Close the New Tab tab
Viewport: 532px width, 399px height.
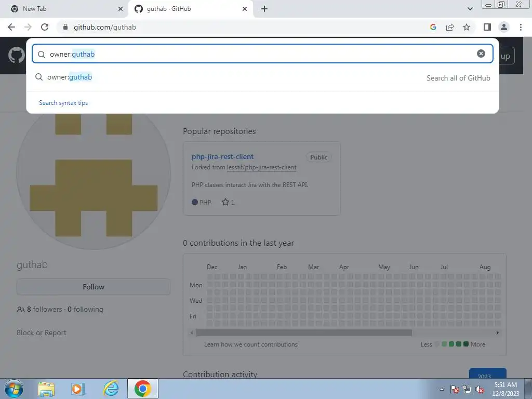coord(121,9)
